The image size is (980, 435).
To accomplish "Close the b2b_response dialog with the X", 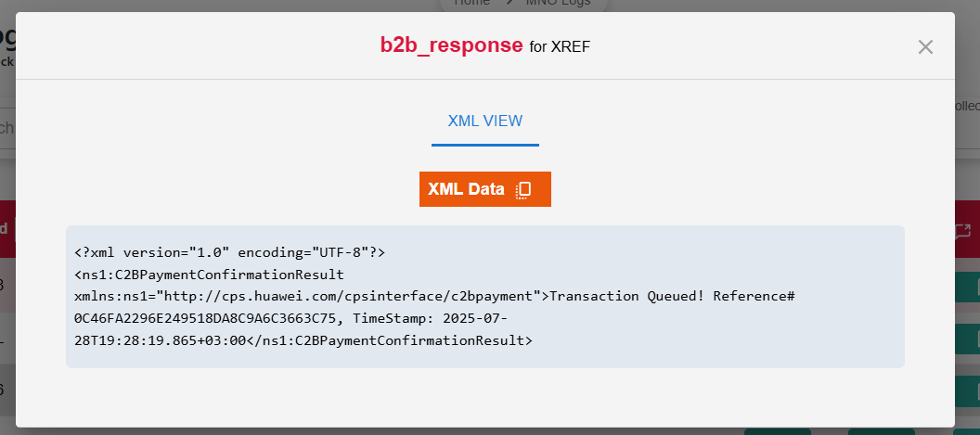I will 925,47.
